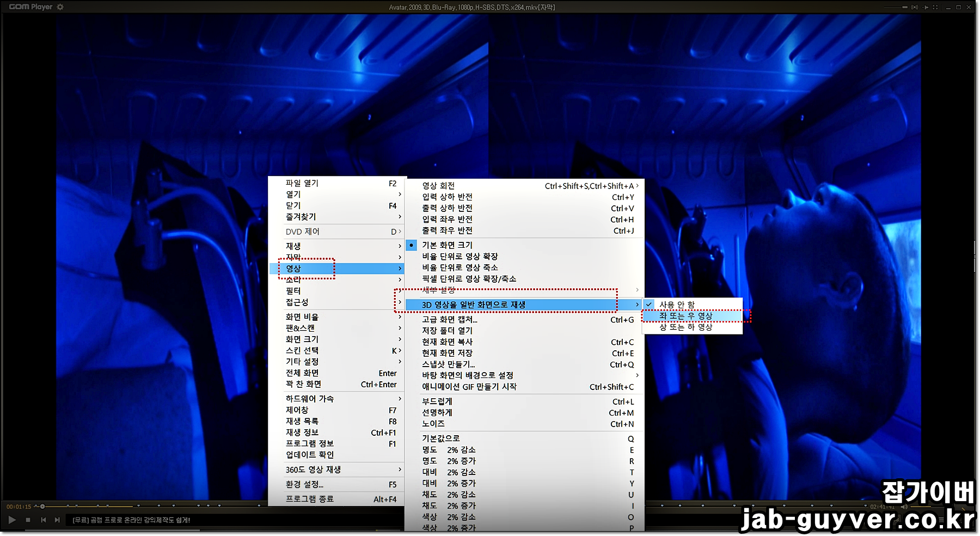The height and width of the screenshot is (536, 980).
Task: Skip to the previous file
Action: tap(44, 520)
